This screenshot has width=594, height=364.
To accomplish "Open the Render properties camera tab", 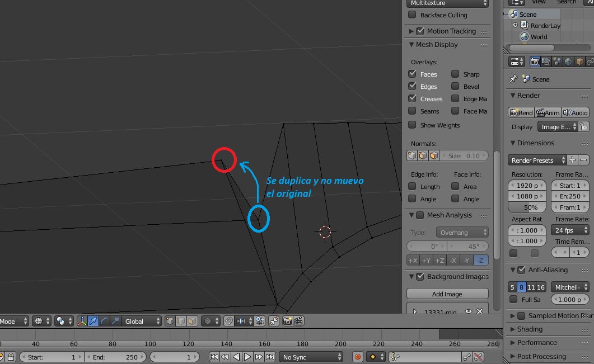I will tap(535, 62).
